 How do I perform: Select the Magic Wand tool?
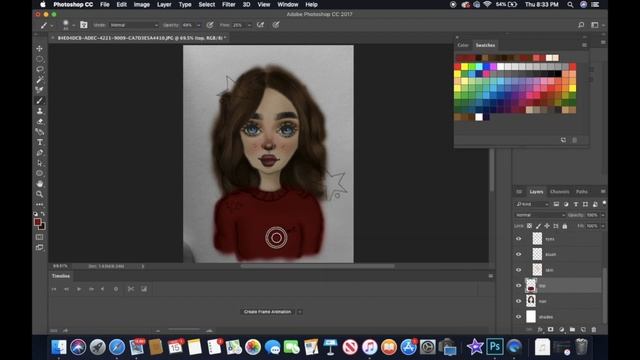click(x=40, y=80)
